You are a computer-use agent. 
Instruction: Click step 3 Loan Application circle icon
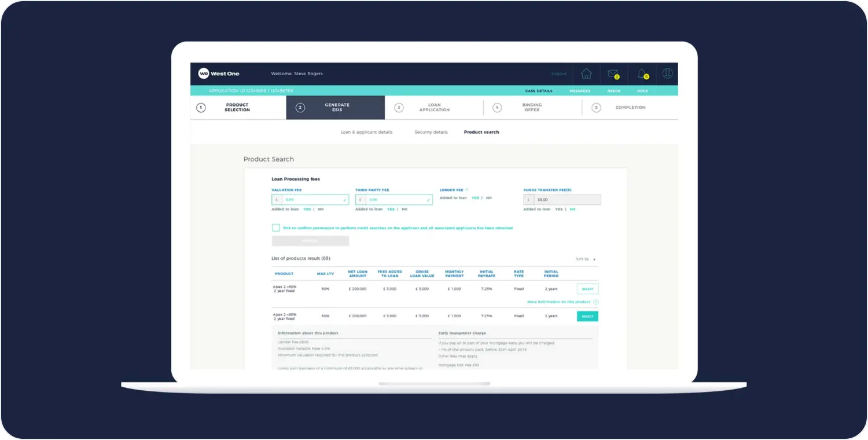399,108
